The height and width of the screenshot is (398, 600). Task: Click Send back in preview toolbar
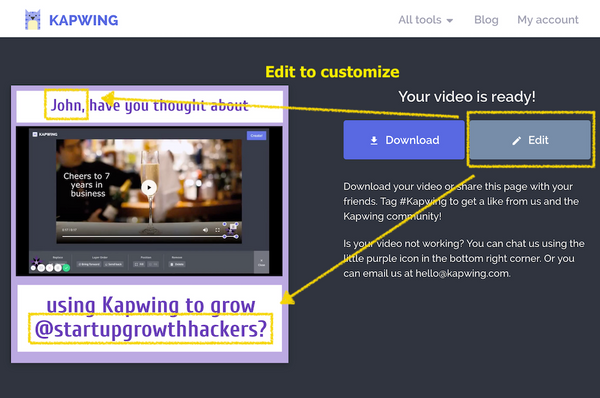(x=113, y=264)
